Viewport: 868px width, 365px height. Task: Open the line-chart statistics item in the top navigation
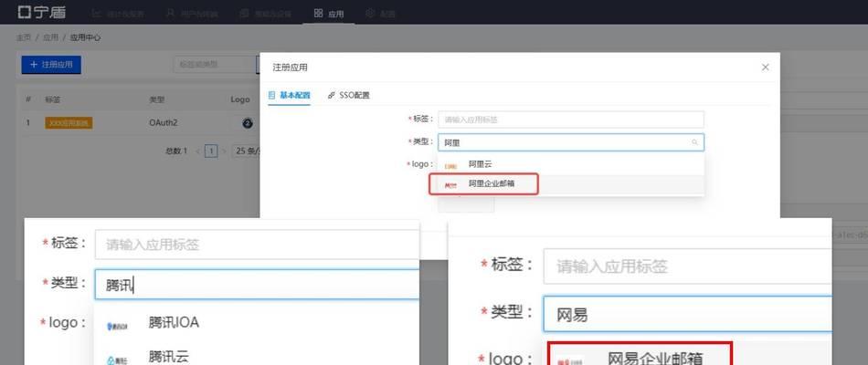(x=117, y=14)
